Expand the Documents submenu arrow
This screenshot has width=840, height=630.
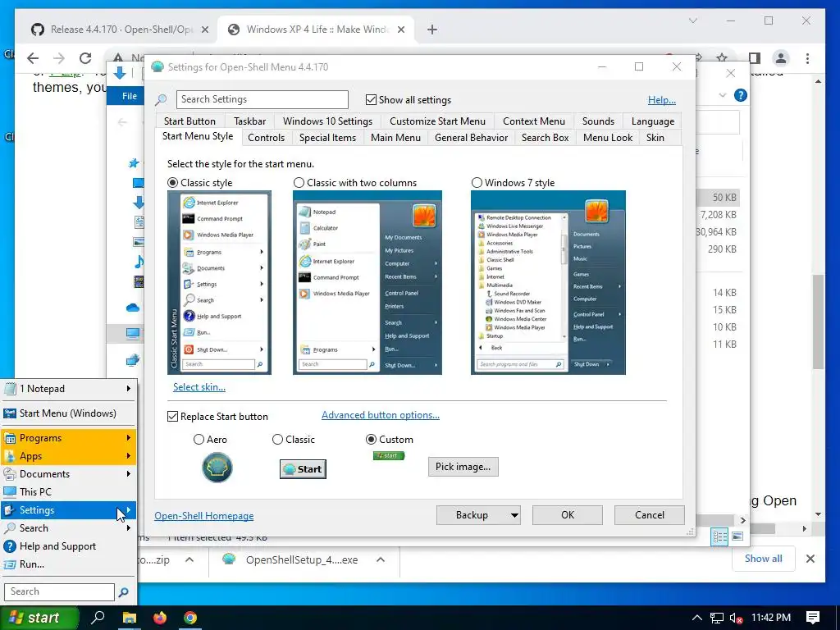click(129, 473)
